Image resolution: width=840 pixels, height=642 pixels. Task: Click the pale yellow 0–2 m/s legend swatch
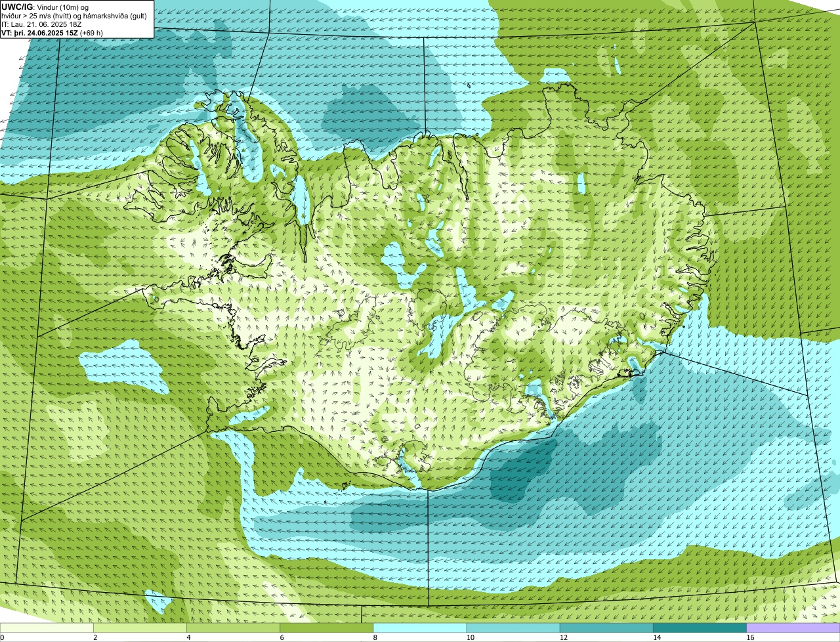(x=47, y=628)
